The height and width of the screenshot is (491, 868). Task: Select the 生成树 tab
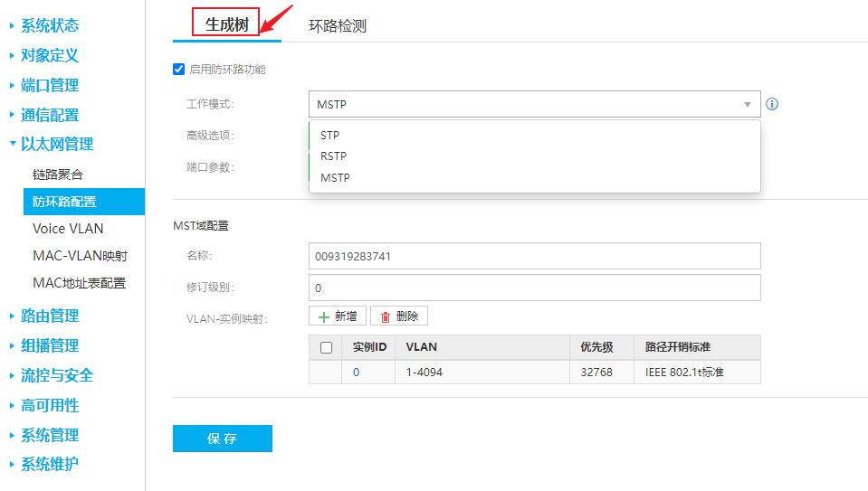click(226, 24)
